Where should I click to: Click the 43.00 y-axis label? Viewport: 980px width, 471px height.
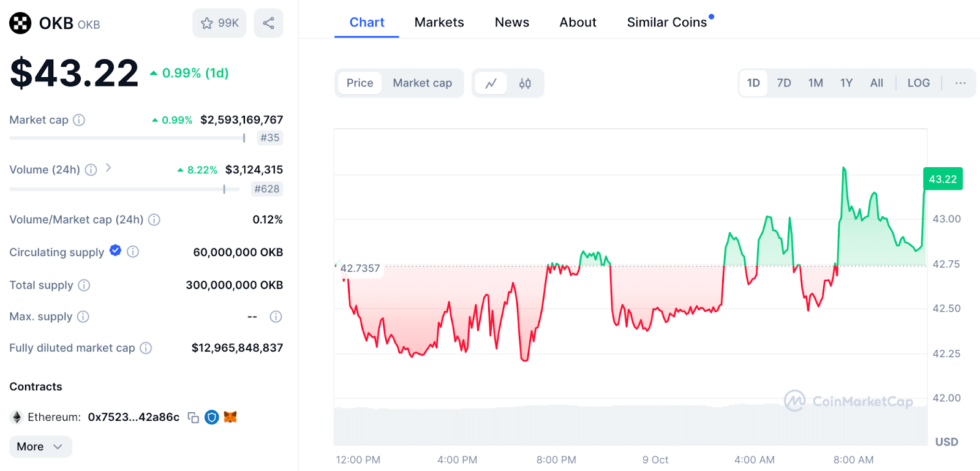946,219
